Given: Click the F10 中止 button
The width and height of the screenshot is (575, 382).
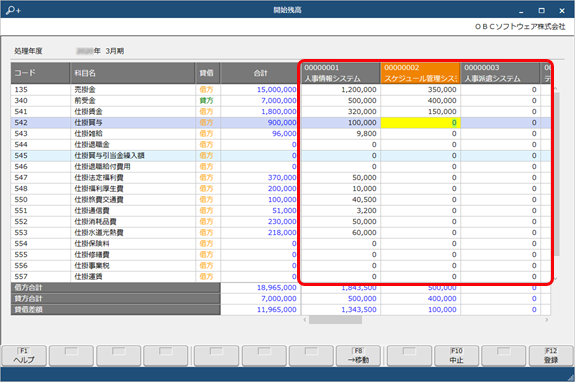Looking at the screenshot, I should (x=457, y=356).
